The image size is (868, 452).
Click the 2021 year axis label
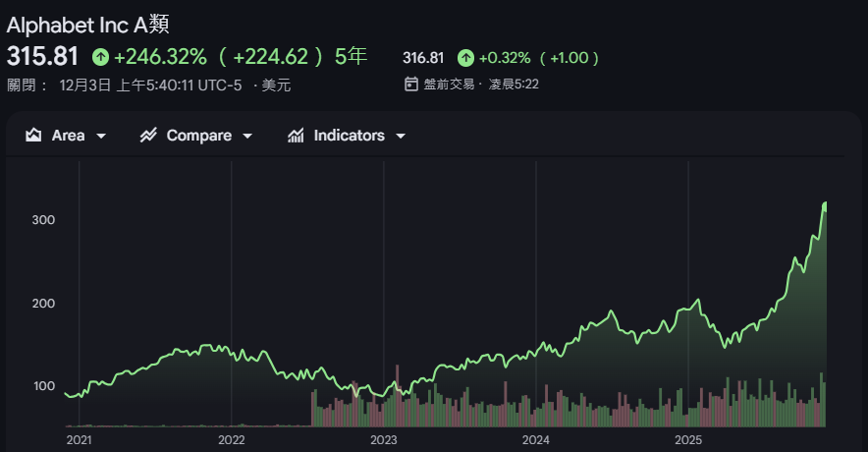[80, 440]
